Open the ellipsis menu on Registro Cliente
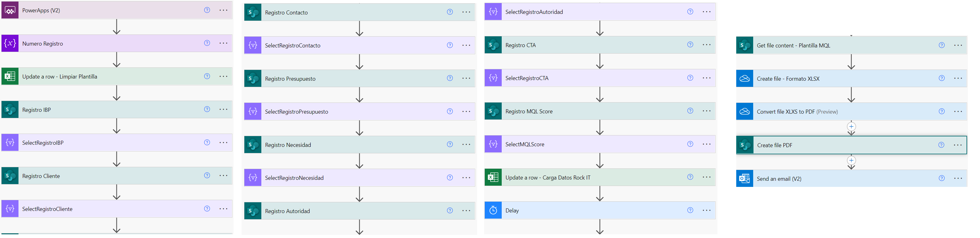The image size is (980, 238). (x=223, y=175)
